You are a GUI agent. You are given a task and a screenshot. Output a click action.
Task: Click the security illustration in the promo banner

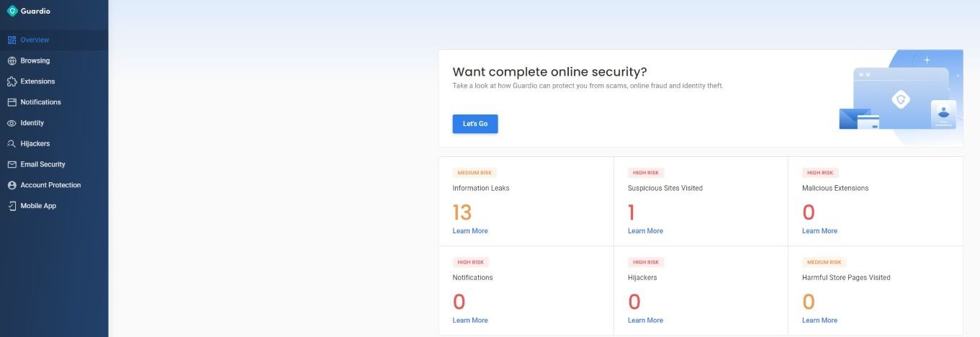click(x=900, y=98)
